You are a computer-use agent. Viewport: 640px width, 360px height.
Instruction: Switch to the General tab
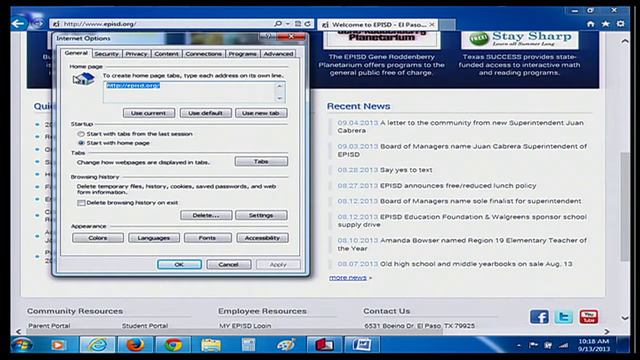tap(76, 53)
